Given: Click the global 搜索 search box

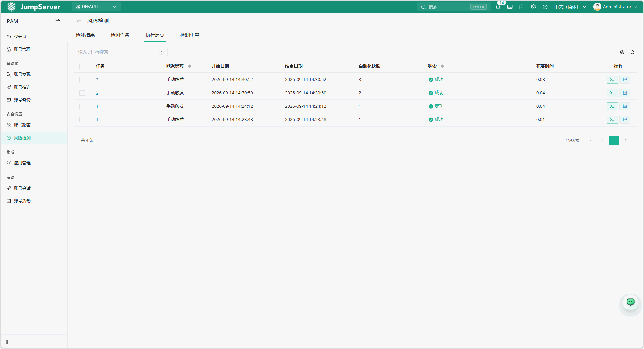Looking at the screenshot, I should coord(453,7).
